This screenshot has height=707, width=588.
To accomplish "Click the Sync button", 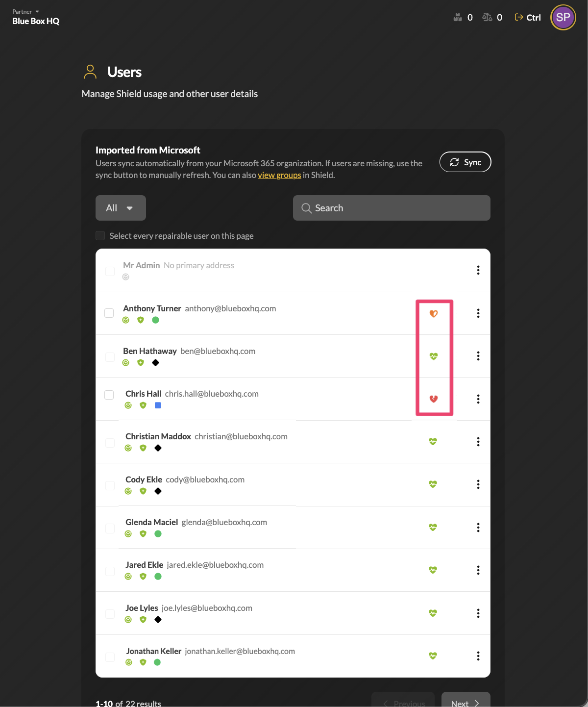I will 465,162.
